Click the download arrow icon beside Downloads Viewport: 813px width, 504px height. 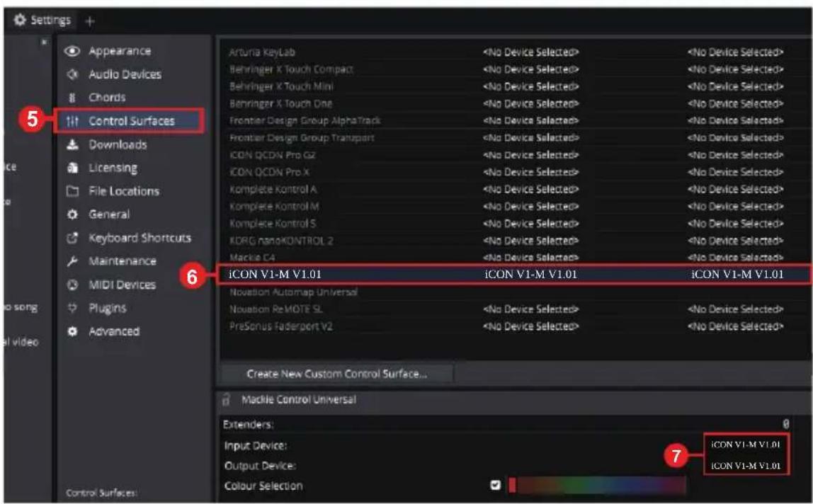tap(72, 144)
